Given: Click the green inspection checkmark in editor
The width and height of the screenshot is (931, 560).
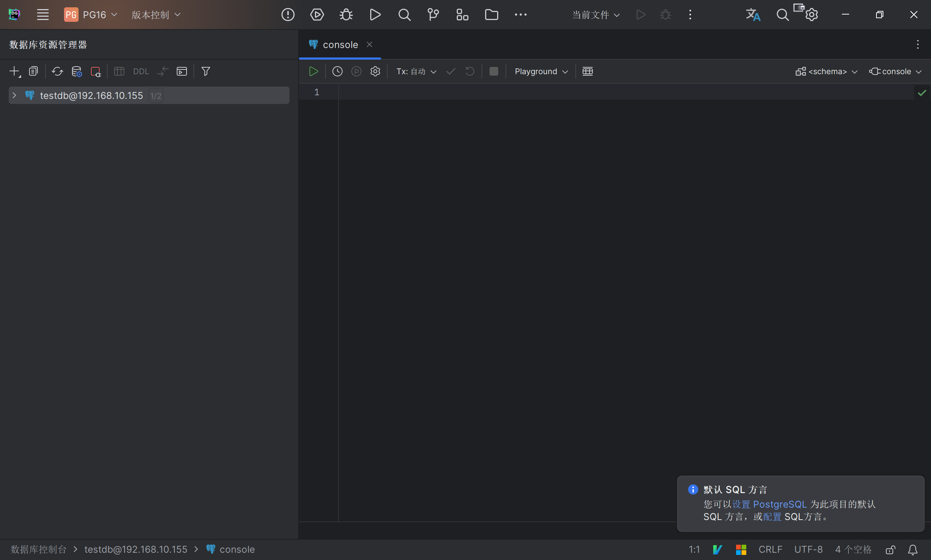Looking at the screenshot, I should (922, 93).
